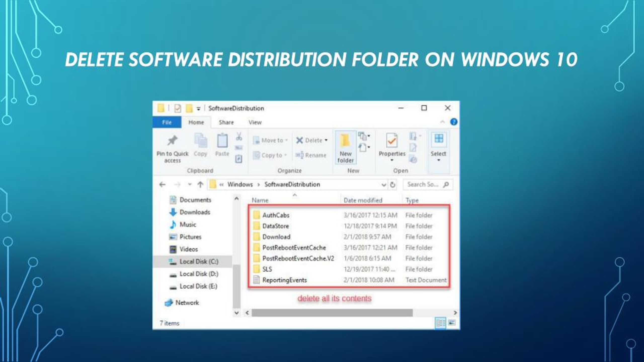
Task: Go back with the Back arrow
Action: coord(162,185)
